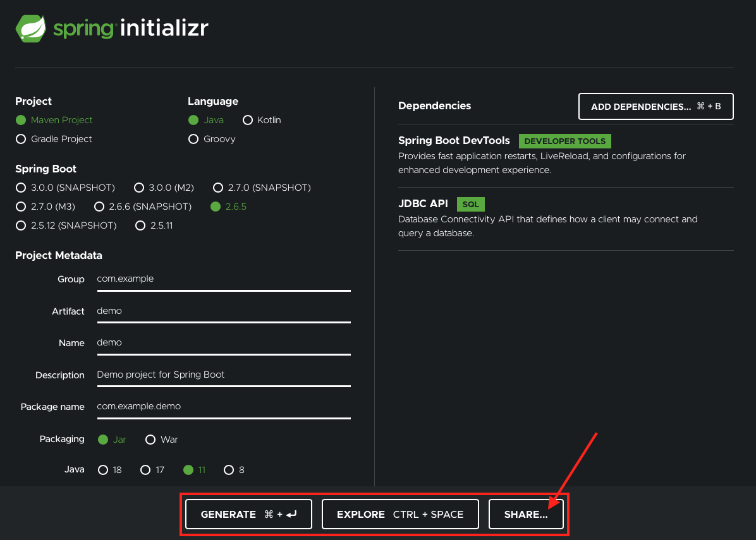Switch packaging to War
The height and width of the screenshot is (540, 756).
(150, 440)
